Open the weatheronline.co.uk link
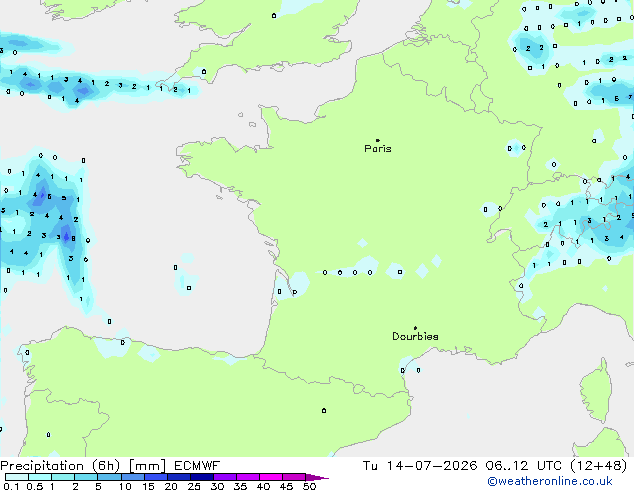This screenshot has width=634, height=490. tap(550, 481)
